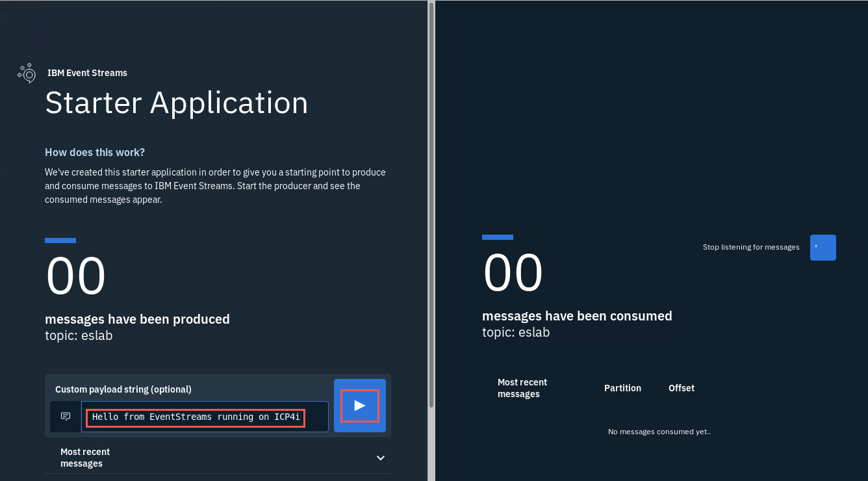Image resolution: width=868 pixels, height=481 pixels.
Task: Click the "How does this work?" heading
Action: (x=95, y=152)
